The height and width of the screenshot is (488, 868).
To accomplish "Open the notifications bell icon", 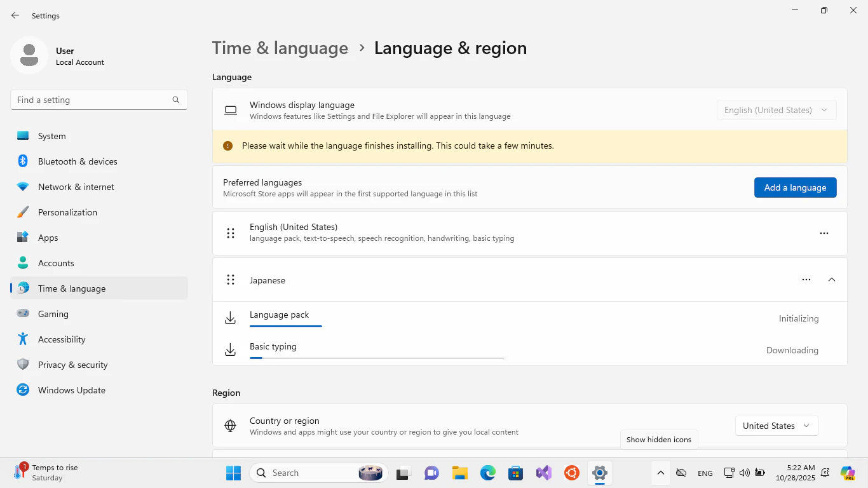I will (x=825, y=473).
